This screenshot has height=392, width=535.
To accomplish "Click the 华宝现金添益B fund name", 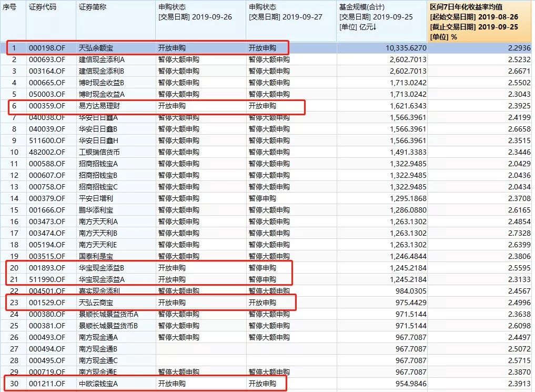I will (102, 268).
